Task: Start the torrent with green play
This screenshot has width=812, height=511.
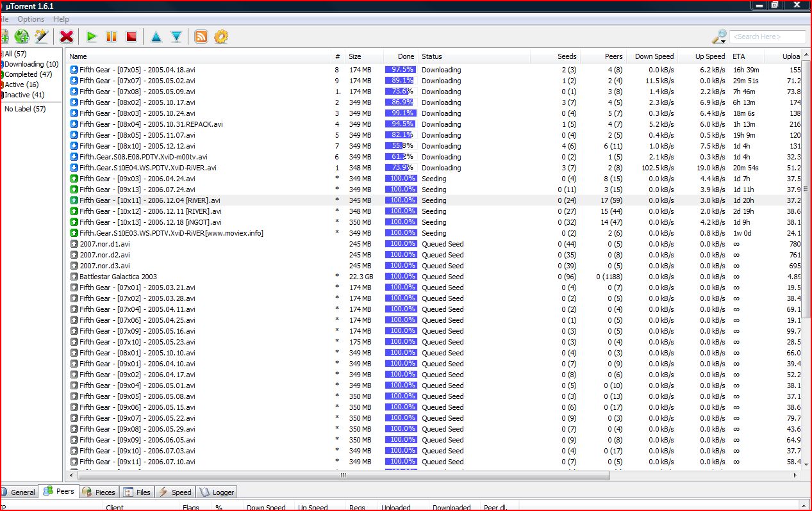Action: tap(92, 36)
